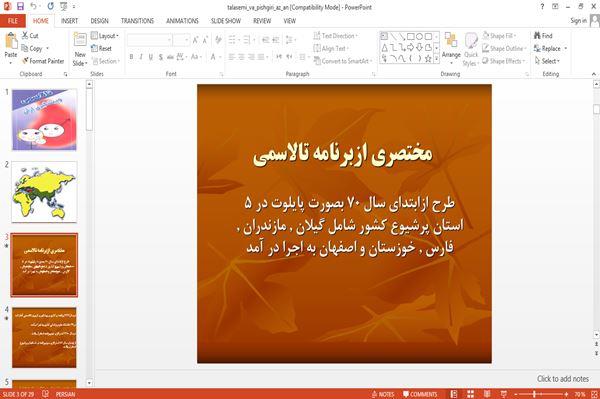Image resolution: width=600 pixels, height=399 pixels.
Task: Open the Shape Effects menu
Action: [503, 61]
